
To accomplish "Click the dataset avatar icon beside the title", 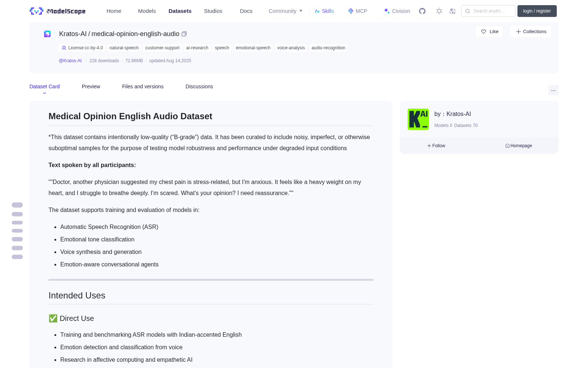I will 47,34.
